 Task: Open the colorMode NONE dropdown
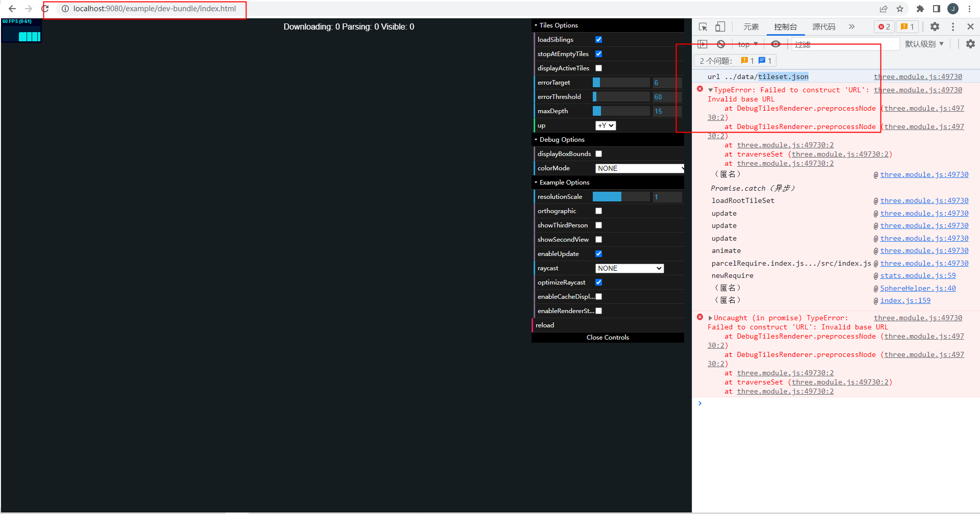[639, 168]
